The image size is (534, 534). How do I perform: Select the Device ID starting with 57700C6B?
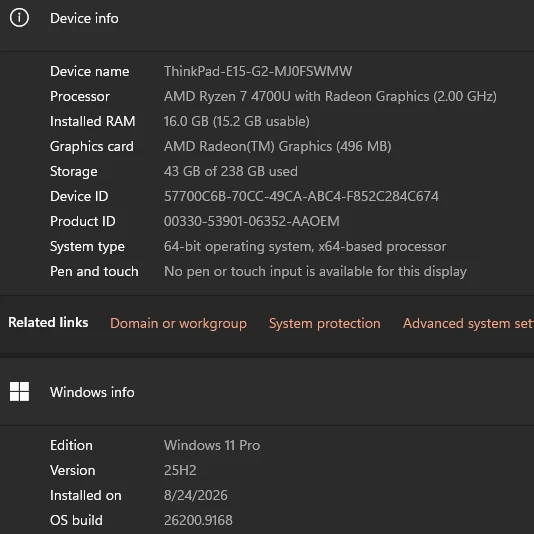[x=301, y=196]
